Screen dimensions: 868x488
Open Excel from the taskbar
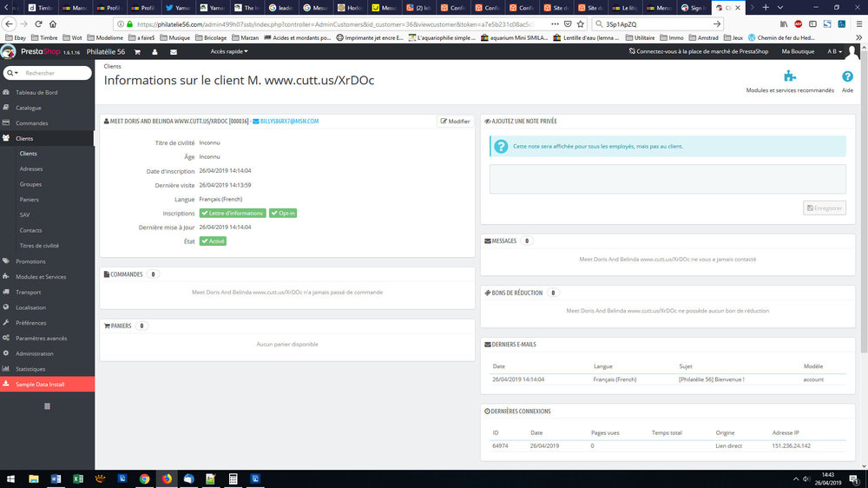[x=78, y=478]
